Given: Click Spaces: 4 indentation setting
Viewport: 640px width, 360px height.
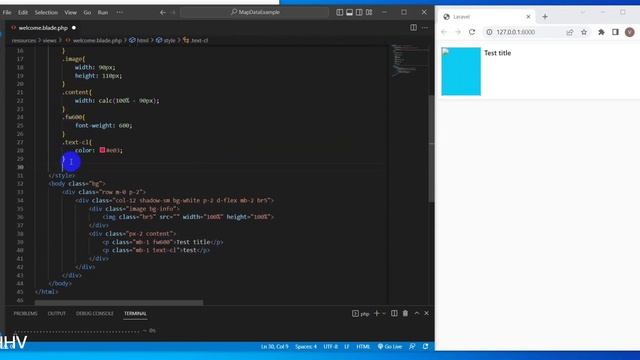Looking at the screenshot, I should [x=306, y=347].
